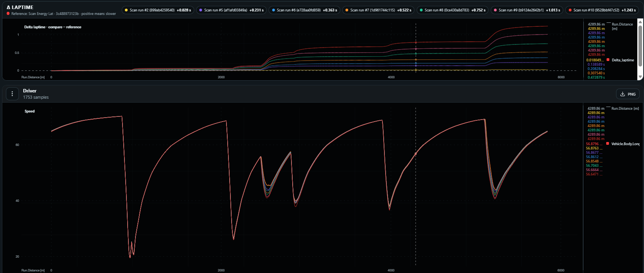Toggle the Scan run #7 (1d961744c115) chip
This screenshot has height=273, width=644.
click(x=378, y=10)
